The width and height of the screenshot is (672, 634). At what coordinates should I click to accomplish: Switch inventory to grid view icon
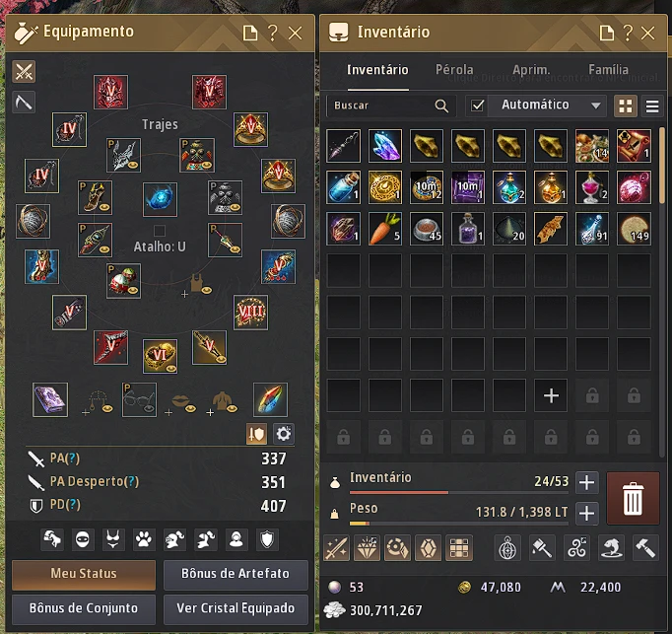point(626,106)
